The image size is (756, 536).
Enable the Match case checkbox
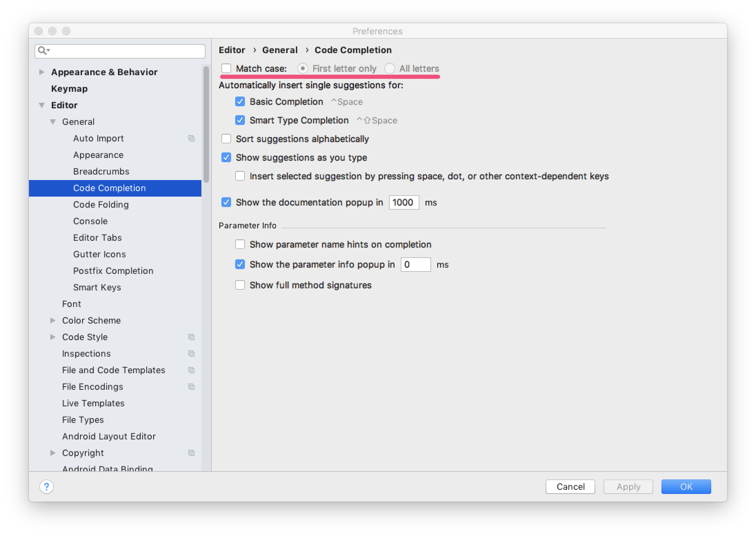click(226, 69)
